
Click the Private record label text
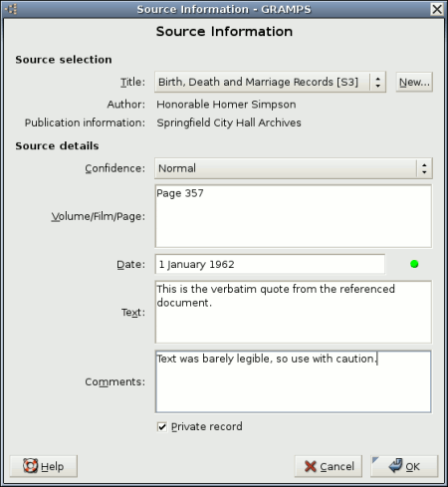coord(207,426)
